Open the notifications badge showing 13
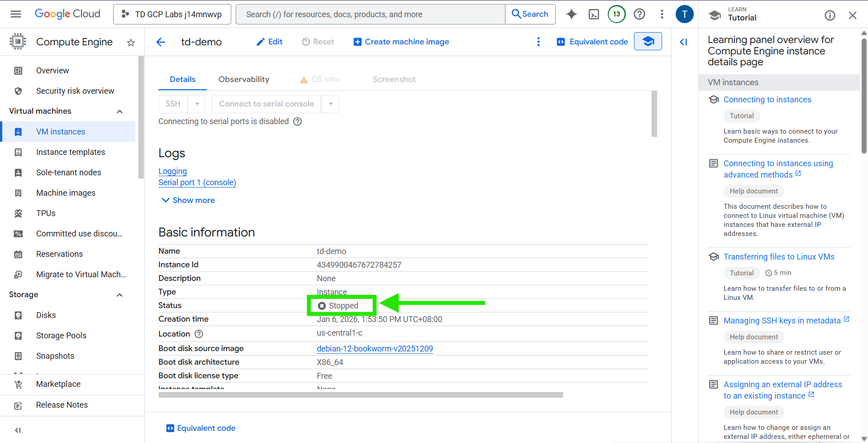 pos(616,14)
